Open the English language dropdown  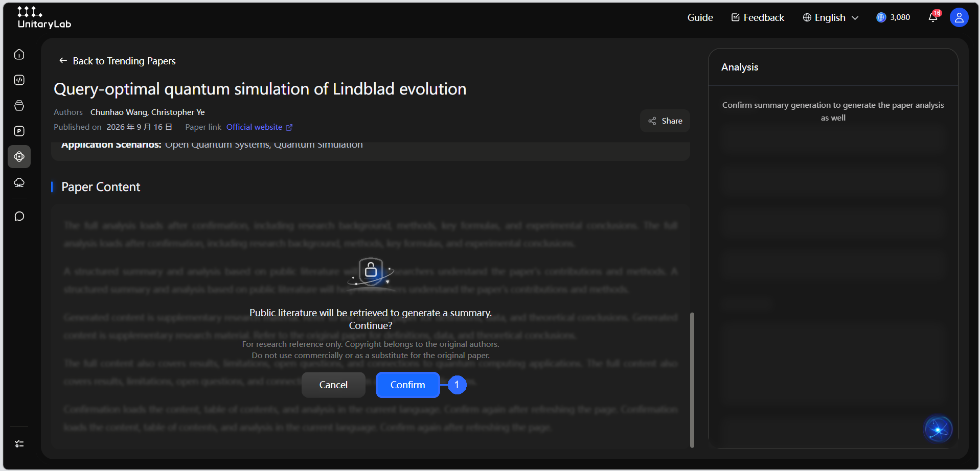(831, 17)
